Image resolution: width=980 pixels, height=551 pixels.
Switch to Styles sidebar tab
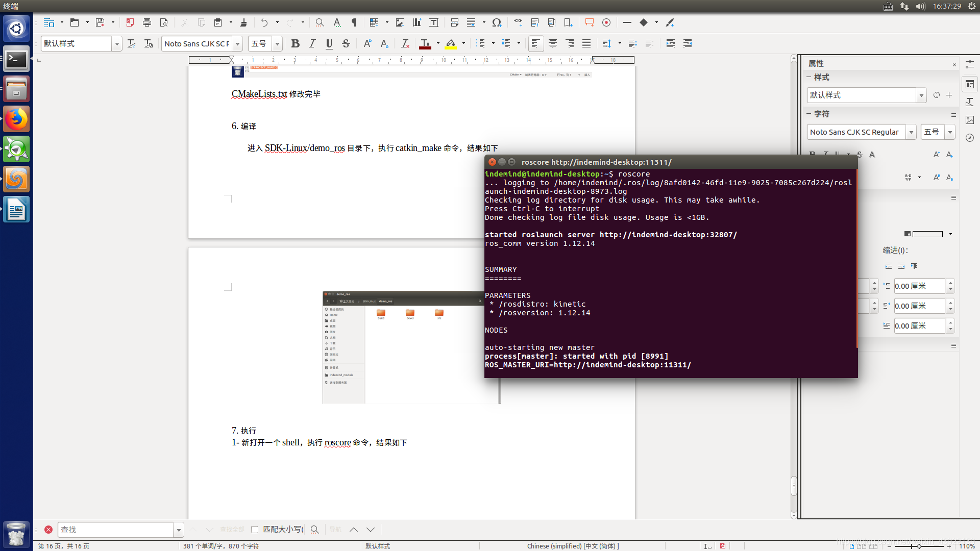(970, 102)
